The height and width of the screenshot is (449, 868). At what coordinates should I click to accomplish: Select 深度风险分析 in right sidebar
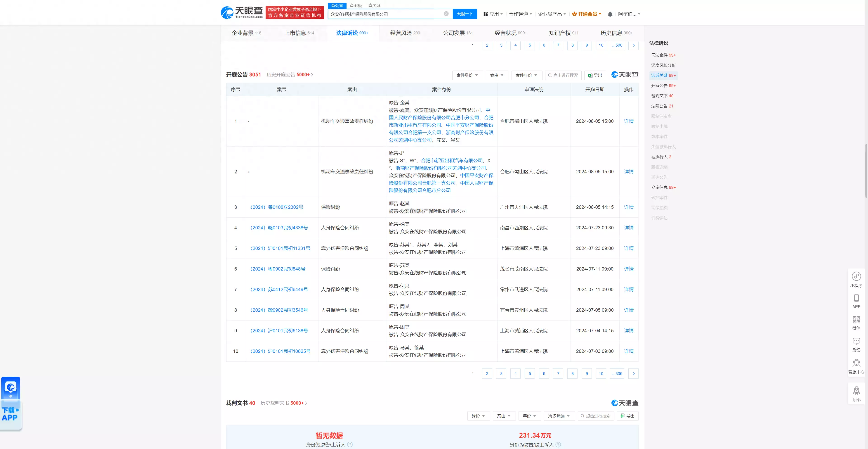(663, 65)
